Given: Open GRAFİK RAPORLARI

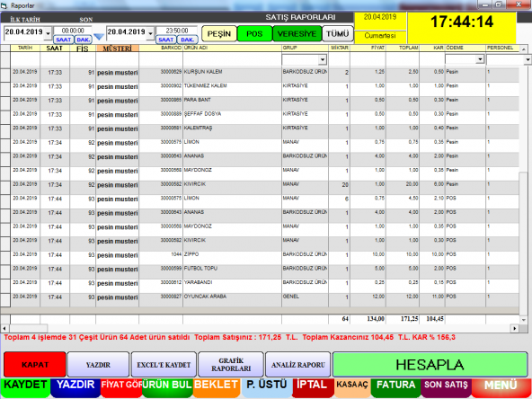Looking at the screenshot, I should (231, 365).
